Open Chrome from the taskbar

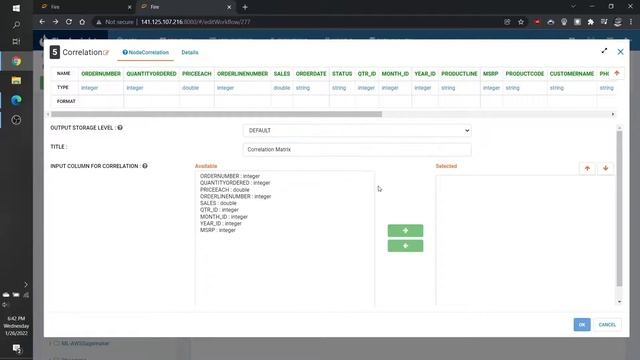pyautogui.click(x=16, y=61)
